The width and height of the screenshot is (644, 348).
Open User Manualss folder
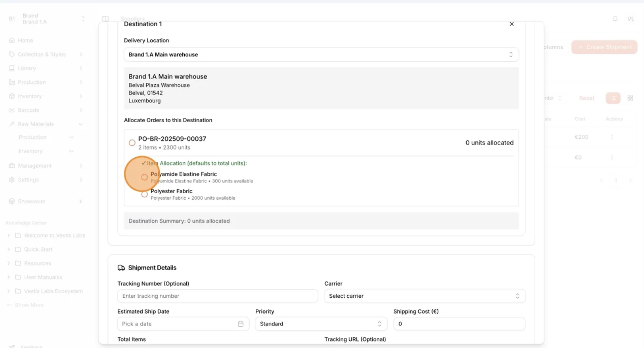point(43,277)
